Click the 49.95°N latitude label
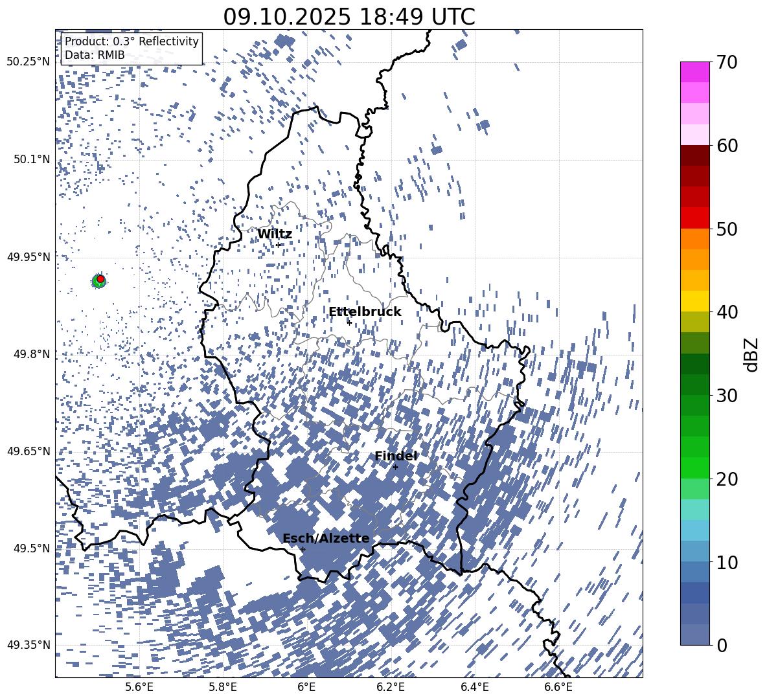The image size is (767, 700). click(29, 256)
